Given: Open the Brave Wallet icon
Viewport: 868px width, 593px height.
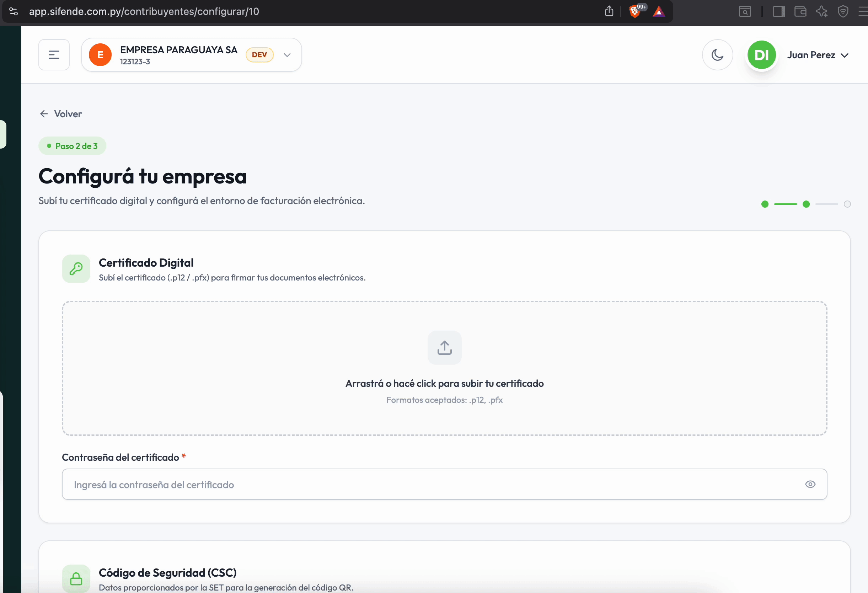Looking at the screenshot, I should 800,12.
